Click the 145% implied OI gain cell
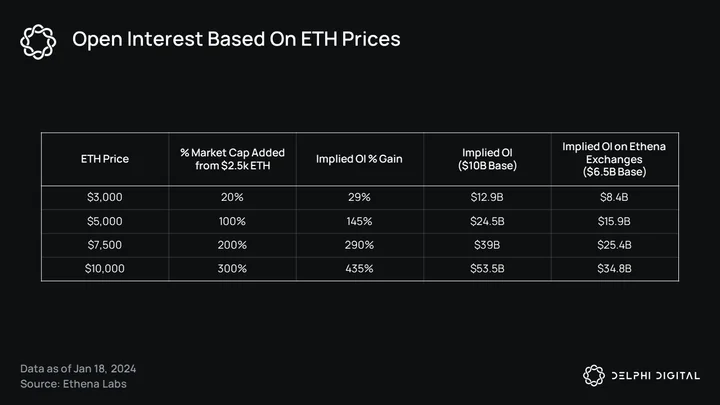This screenshot has width=720, height=405. 359,221
